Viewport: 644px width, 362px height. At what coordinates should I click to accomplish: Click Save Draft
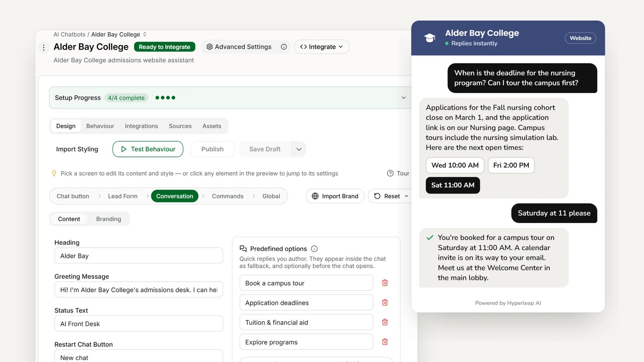pos(265,149)
